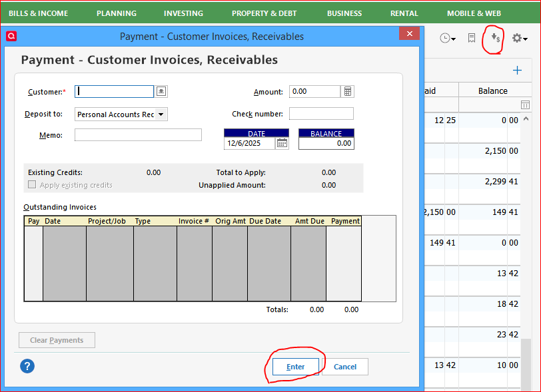Image resolution: width=541 pixels, height=392 pixels.
Task: Expand the Deposit to account dropdown
Action: 161,114
